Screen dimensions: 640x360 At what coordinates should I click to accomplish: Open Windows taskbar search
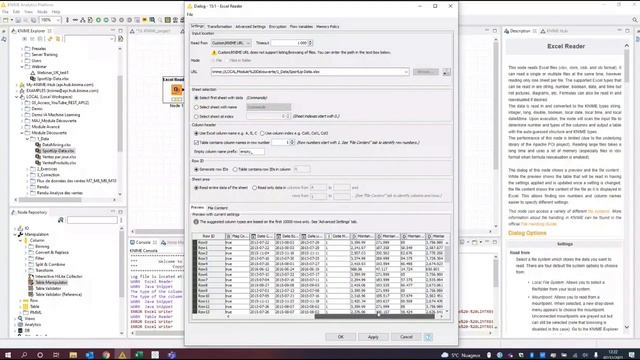click(x=24, y=355)
